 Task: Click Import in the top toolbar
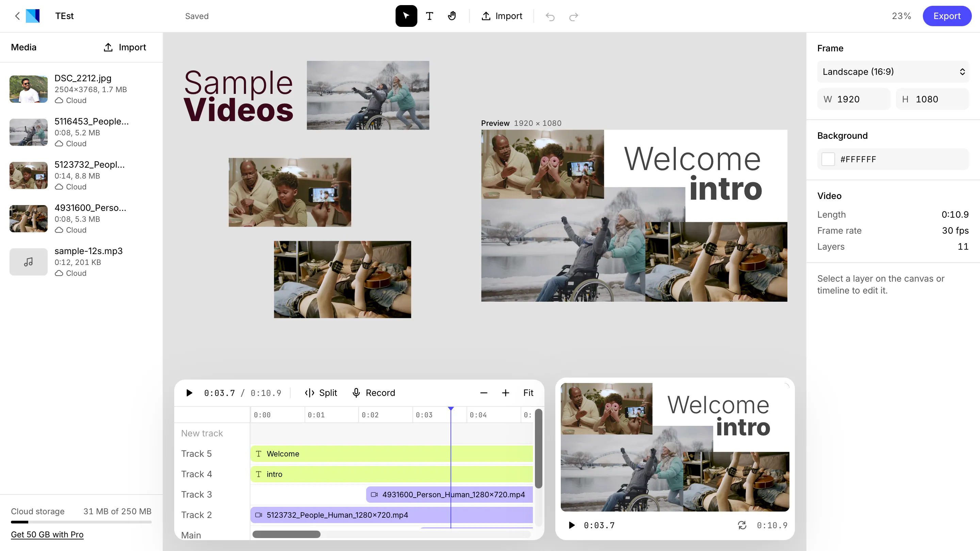coord(502,16)
